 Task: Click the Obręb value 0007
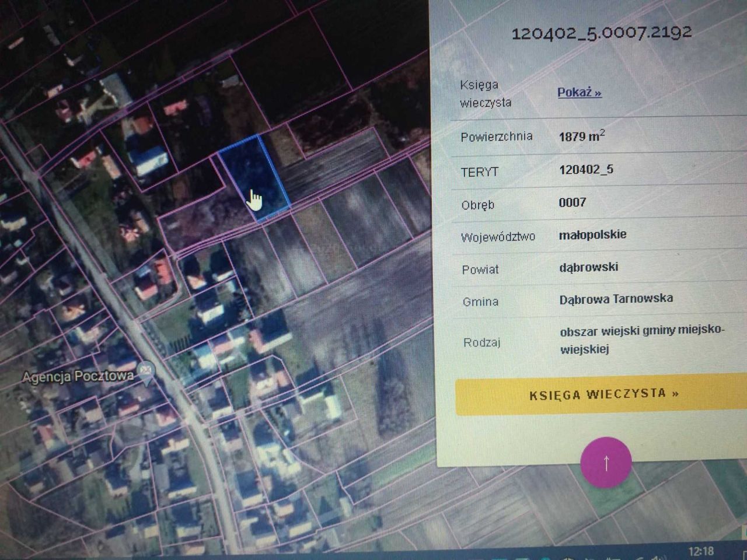tap(572, 202)
